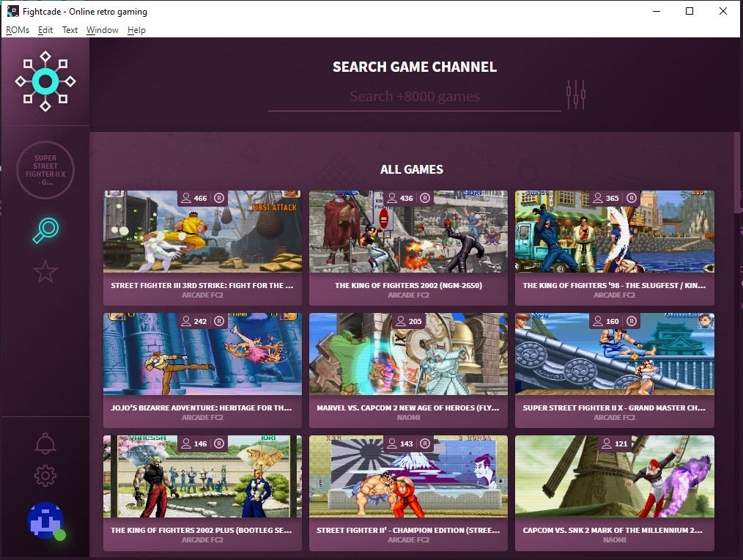Click player count icon showing 205
743x560 pixels.
[401, 321]
